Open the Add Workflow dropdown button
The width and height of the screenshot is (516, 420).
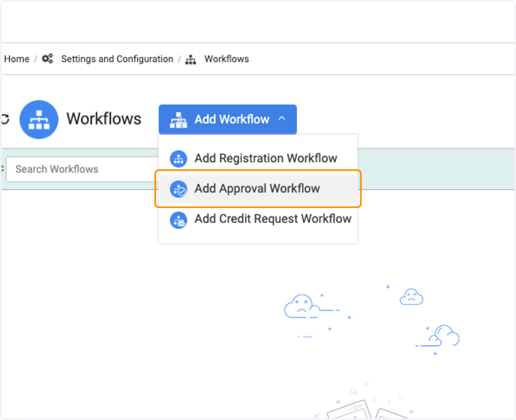[227, 119]
